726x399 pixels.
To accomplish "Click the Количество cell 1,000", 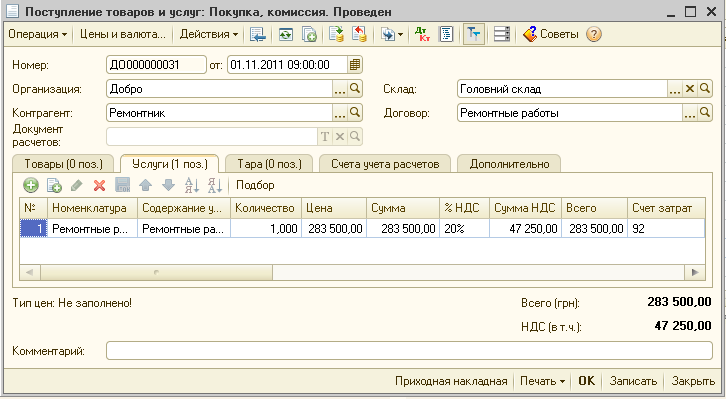I will [x=266, y=229].
